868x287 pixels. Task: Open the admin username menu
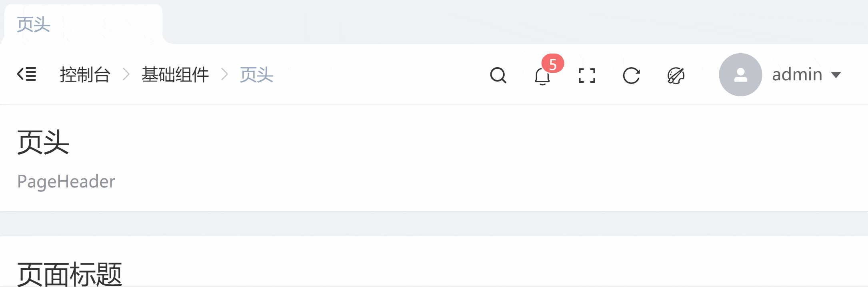[797, 75]
